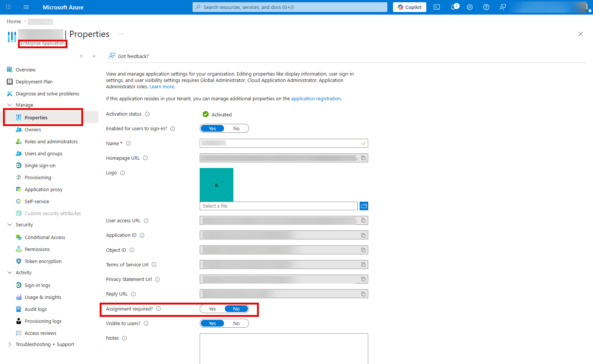Collapse the Manage section
This screenshot has width=593, height=364.
(x=10, y=105)
